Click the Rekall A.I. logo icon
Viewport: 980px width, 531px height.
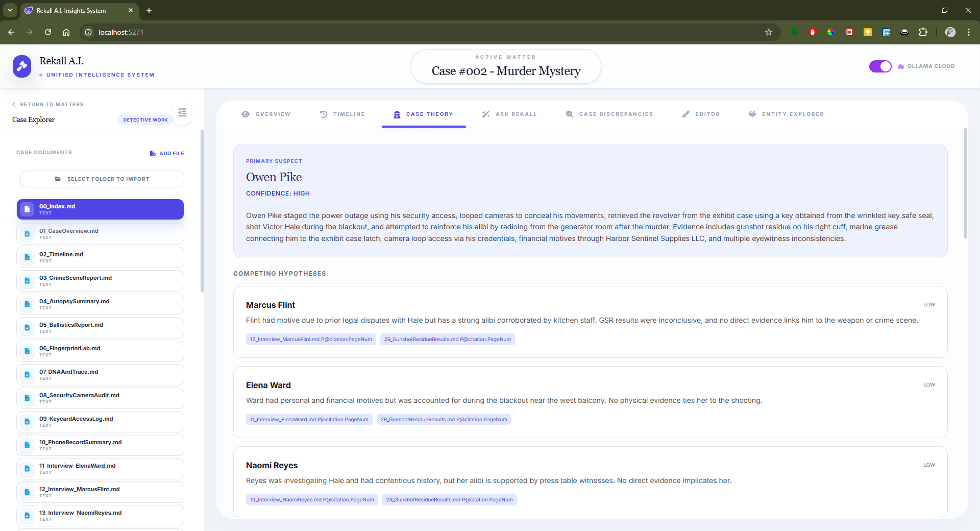(x=22, y=66)
